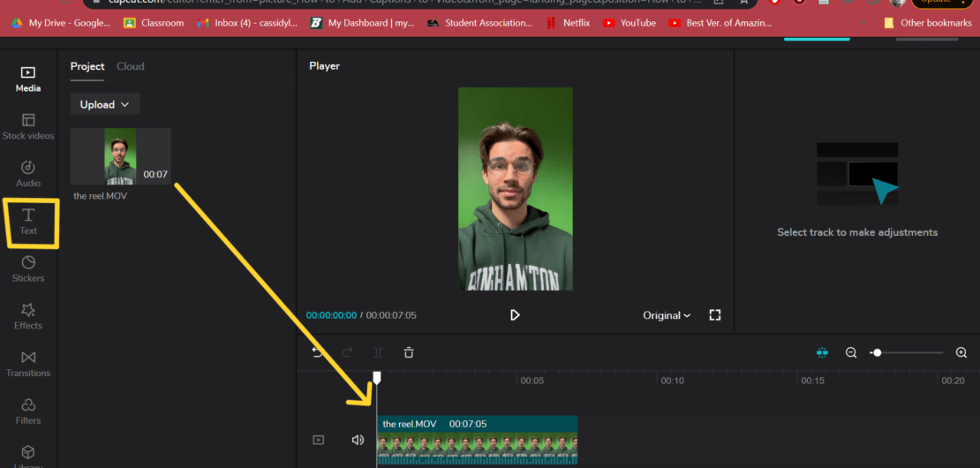Open the Classroom bookmark
The height and width of the screenshot is (468, 980).
click(x=154, y=23)
